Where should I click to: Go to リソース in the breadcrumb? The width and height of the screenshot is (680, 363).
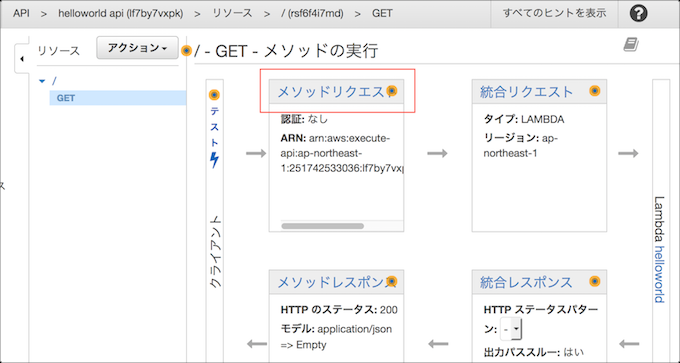(x=232, y=13)
